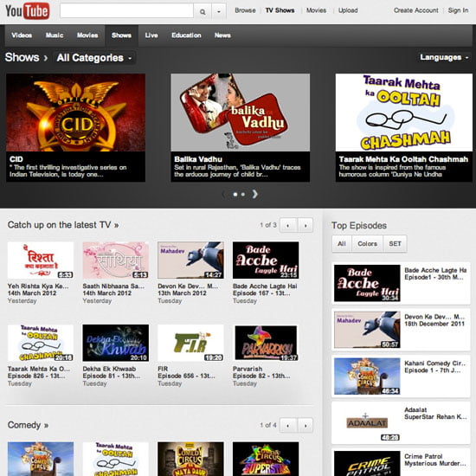Open Kahani Comedy Circus Episode 1 thumbnail

(367, 376)
